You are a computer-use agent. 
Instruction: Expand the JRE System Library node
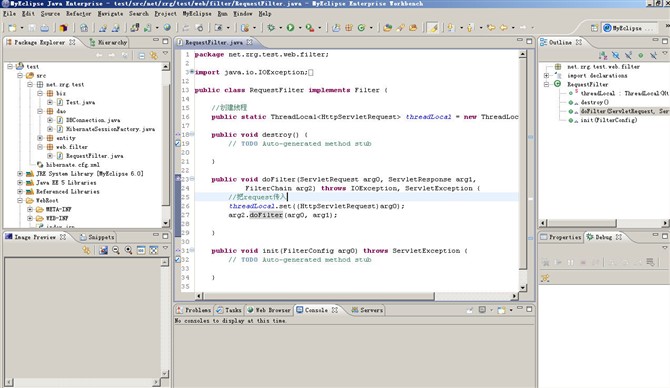point(20,173)
